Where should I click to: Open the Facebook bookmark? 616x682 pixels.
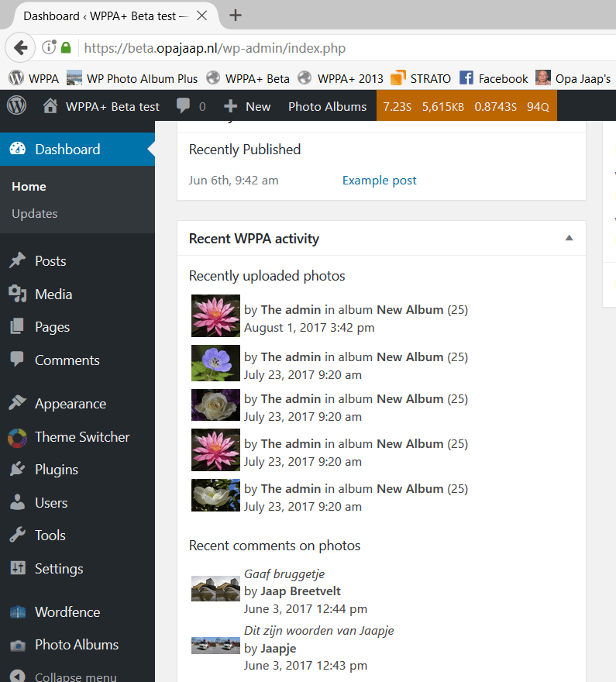point(494,78)
